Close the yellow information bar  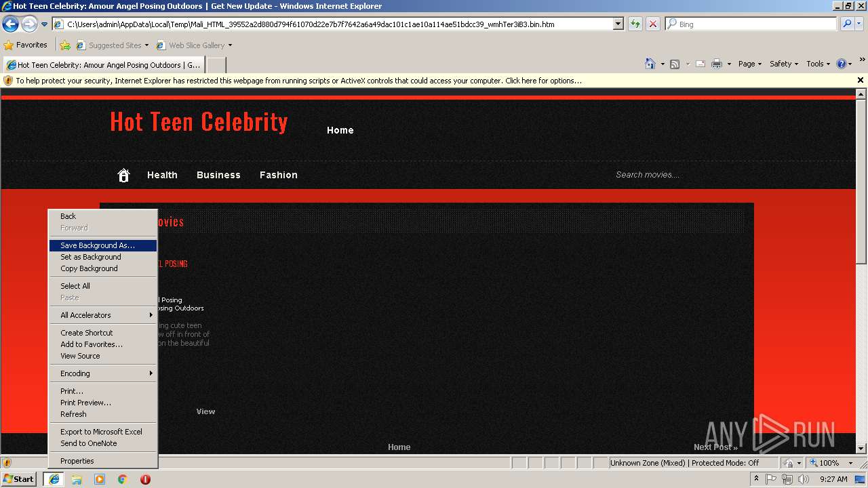click(861, 80)
